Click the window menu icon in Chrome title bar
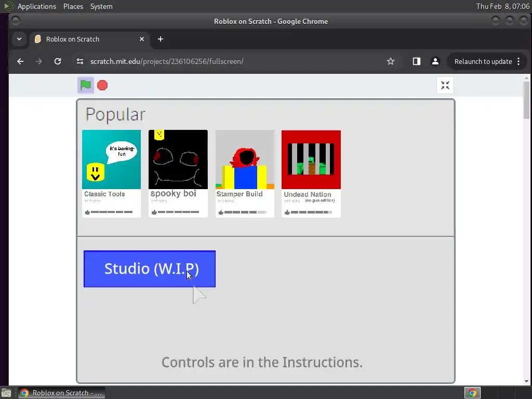 click(x=15, y=21)
